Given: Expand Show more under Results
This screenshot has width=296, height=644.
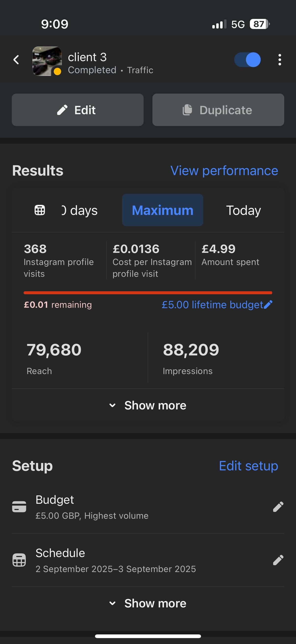Looking at the screenshot, I should tap(148, 405).
